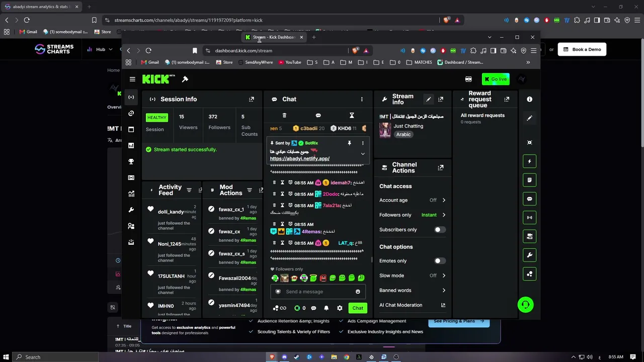Open the headset support chat button
This screenshot has height=362, width=644.
525,305
